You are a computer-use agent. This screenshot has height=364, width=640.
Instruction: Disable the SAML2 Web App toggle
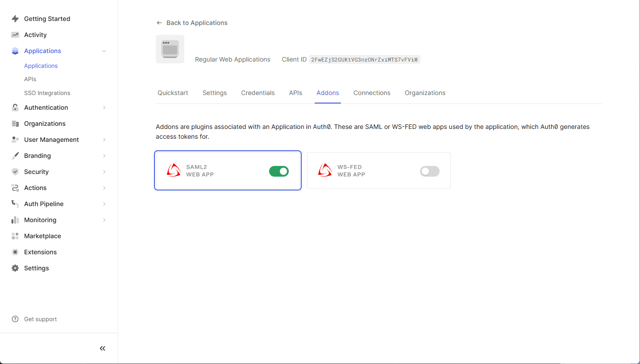click(x=279, y=171)
